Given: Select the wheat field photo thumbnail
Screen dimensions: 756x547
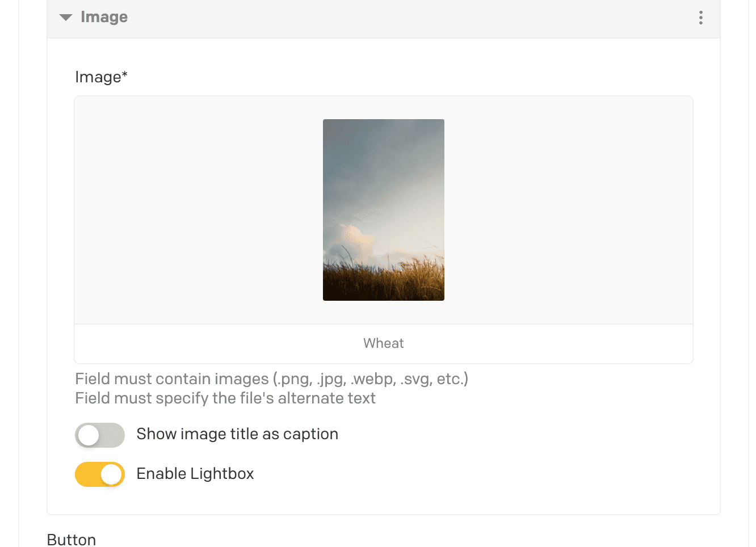Looking at the screenshot, I should pos(383,209).
